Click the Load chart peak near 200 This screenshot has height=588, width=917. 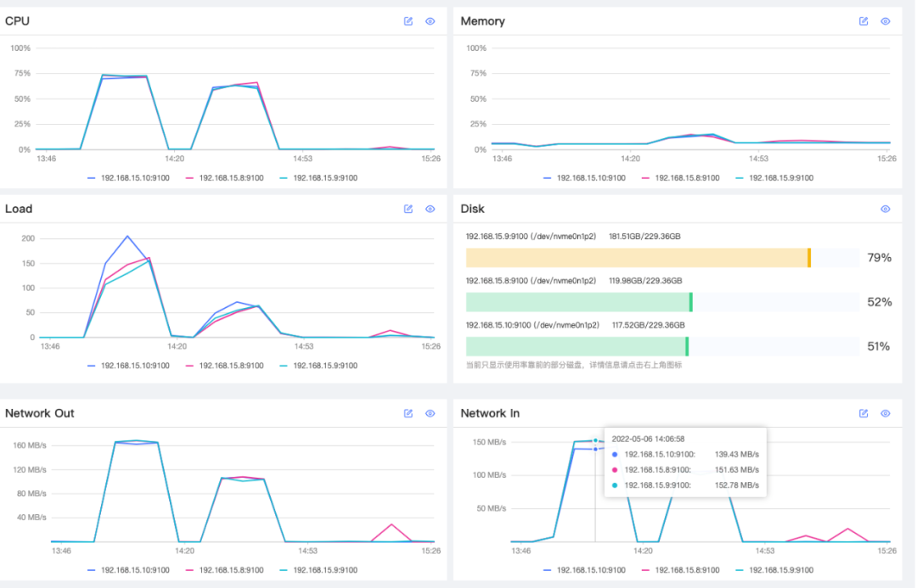[127, 236]
